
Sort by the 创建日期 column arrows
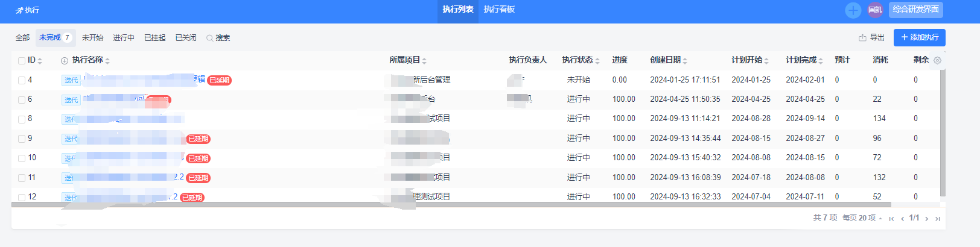(x=685, y=61)
